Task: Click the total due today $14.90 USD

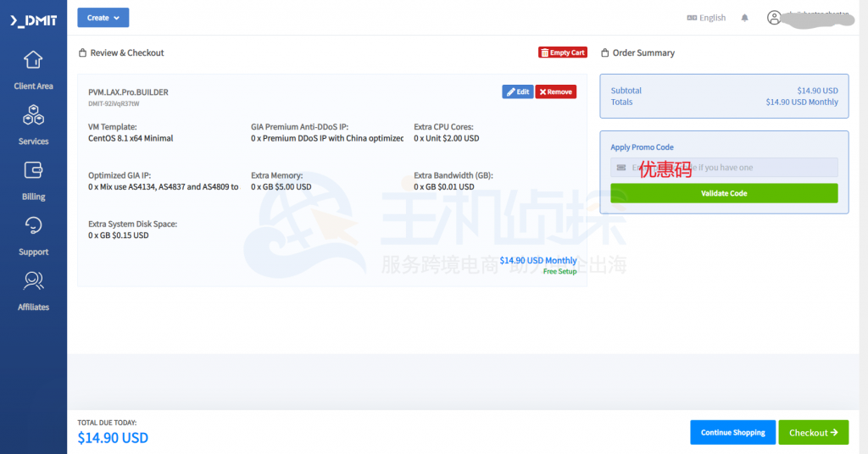Action: [x=113, y=438]
